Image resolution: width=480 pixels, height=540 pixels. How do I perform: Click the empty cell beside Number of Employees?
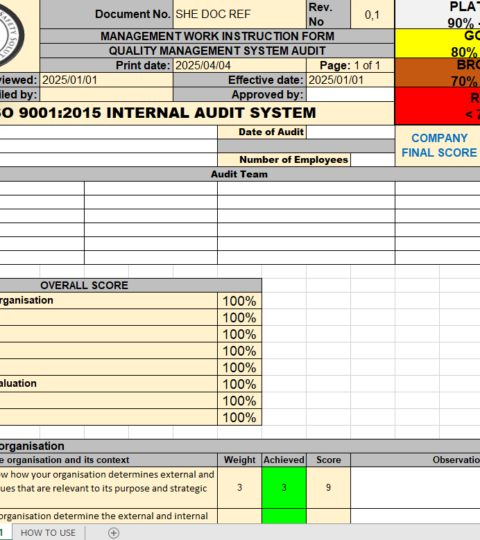pyautogui.click(x=373, y=160)
